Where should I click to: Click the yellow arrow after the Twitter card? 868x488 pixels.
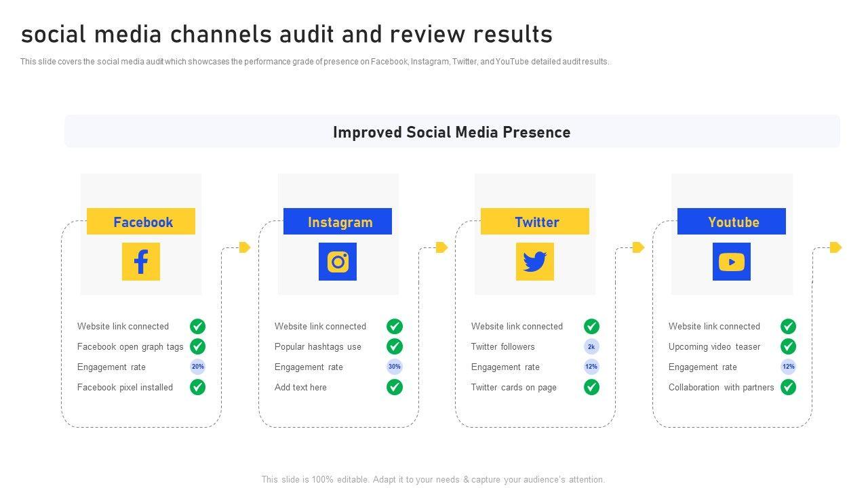[638, 247]
